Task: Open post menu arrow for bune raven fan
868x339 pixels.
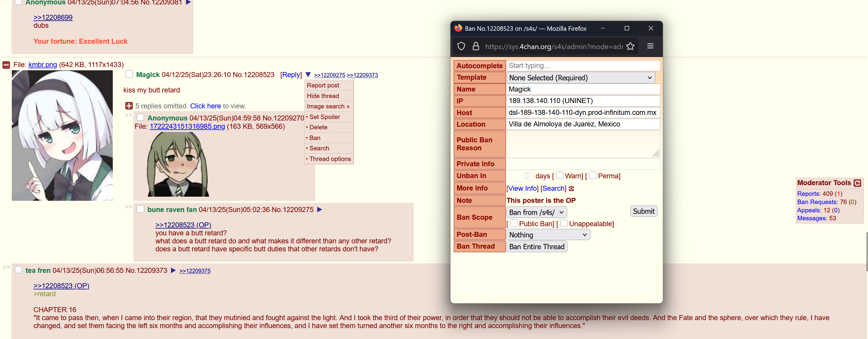Action: click(319, 210)
